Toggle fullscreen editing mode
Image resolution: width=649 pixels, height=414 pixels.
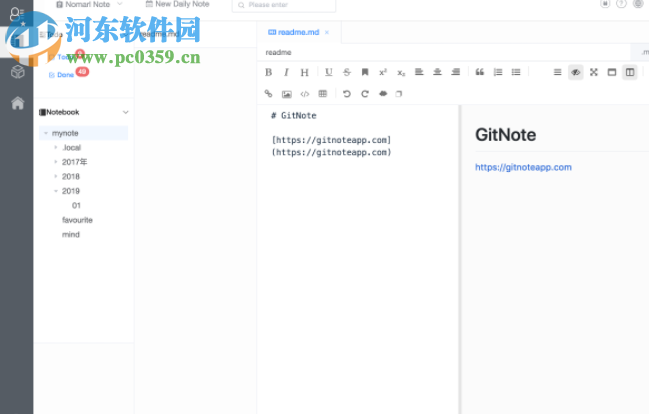(594, 72)
